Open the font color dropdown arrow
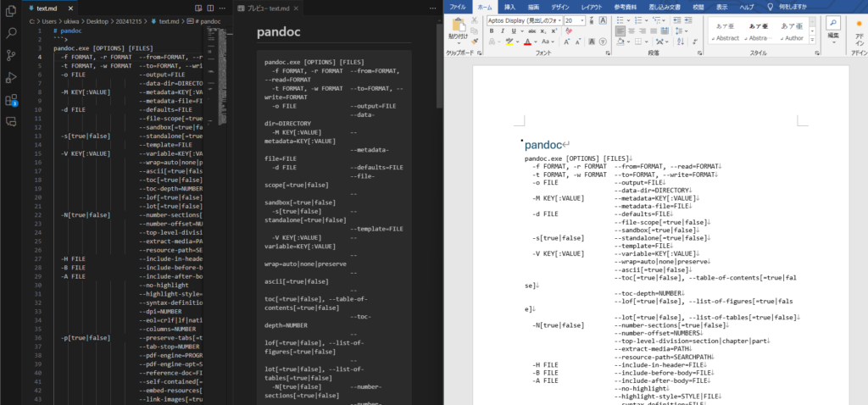868x405 pixels. point(536,42)
